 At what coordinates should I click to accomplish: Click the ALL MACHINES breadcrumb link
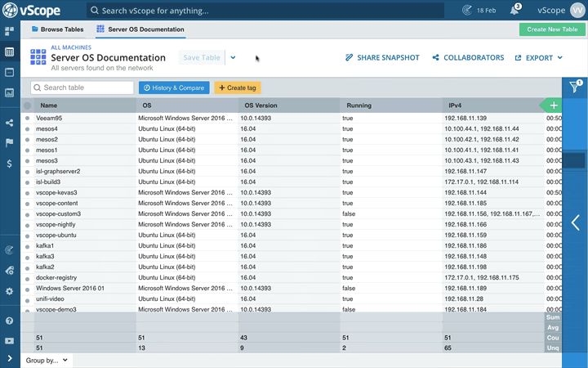[71, 47]
